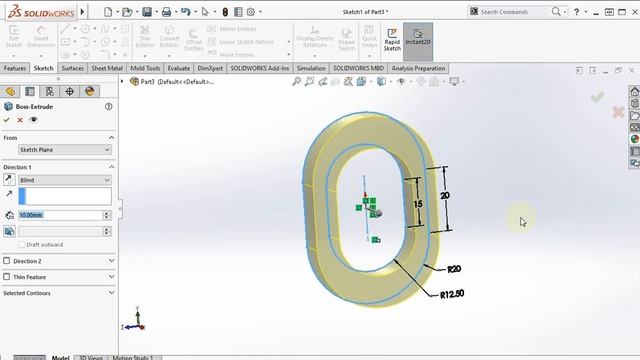The width and height of the screenshot is (640, 360).
Task: Collapse the From section chevron
Action: pyautogui.click(x=111, y=138)
